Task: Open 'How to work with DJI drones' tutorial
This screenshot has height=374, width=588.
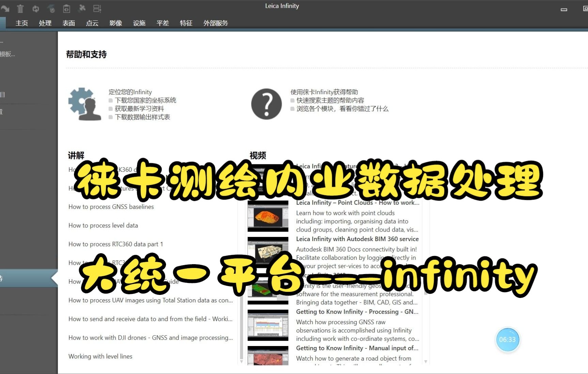Action: pyautogui.click(x=151, y=338)
